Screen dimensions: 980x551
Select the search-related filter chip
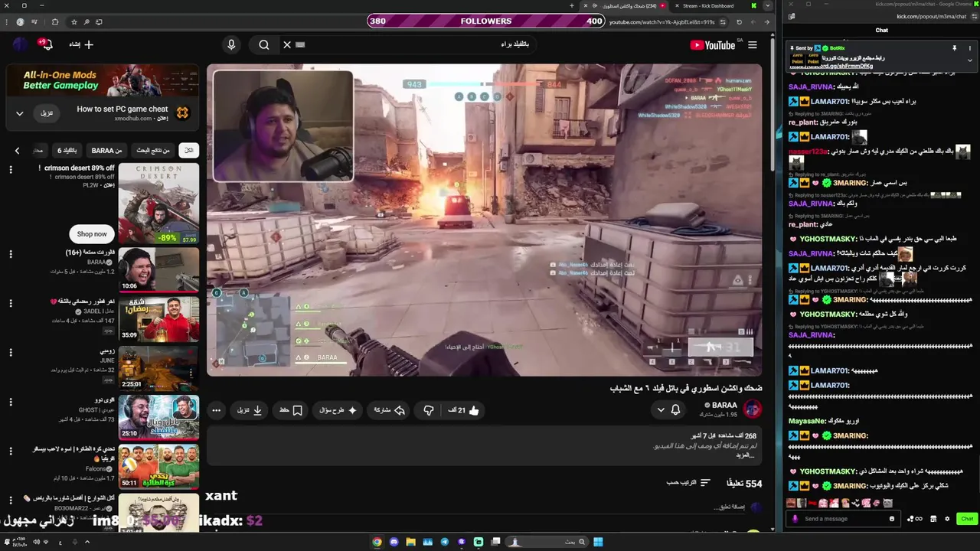[152, 150]
